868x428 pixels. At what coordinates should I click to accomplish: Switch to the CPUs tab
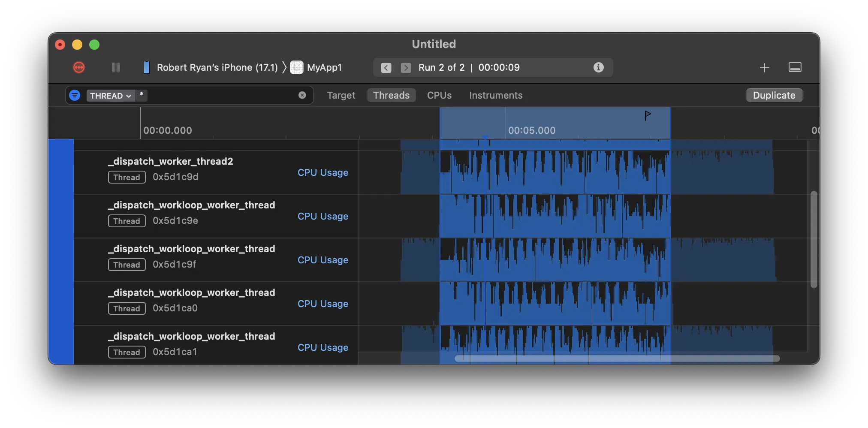point(439,95)
